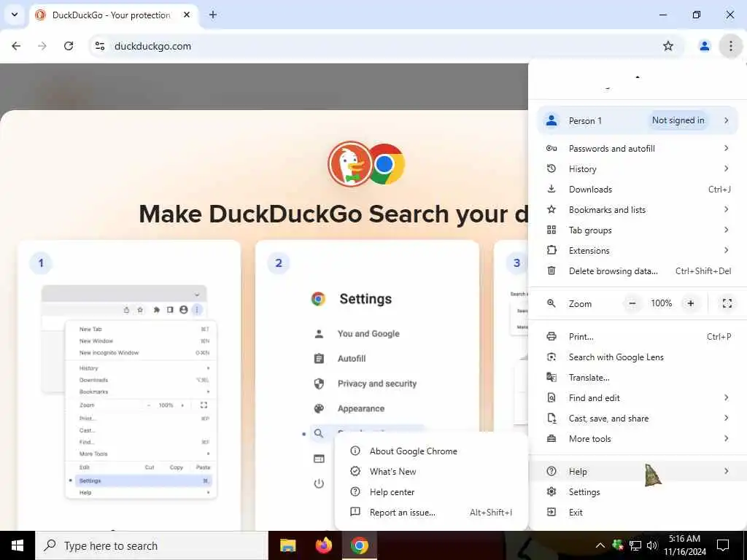This screenshot has width=747, height=560.
Task: Open the profile avatar button
Action: 704,46
